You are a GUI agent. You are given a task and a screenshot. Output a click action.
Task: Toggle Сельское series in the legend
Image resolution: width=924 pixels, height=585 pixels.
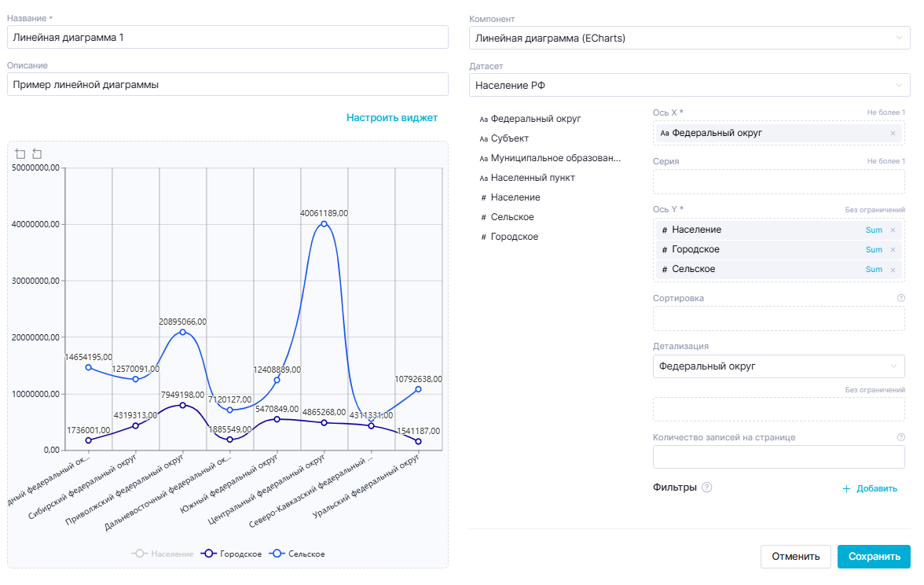298,554
